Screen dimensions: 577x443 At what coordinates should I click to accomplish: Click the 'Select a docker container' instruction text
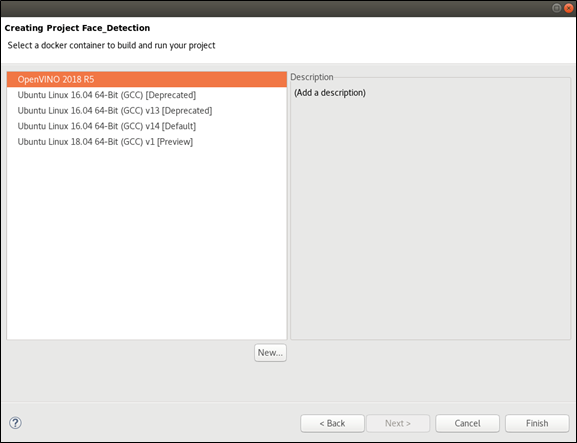point(111,46)
